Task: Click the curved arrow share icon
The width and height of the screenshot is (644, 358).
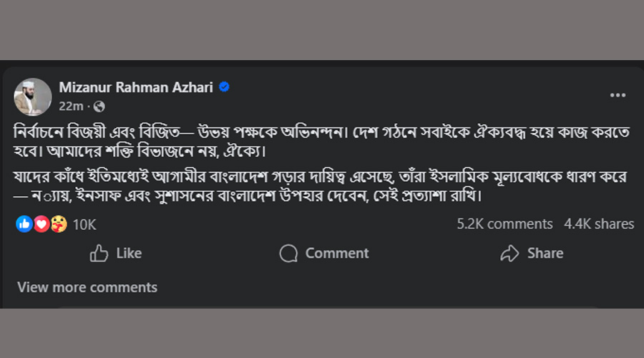Action: click(x=509, y=253)
